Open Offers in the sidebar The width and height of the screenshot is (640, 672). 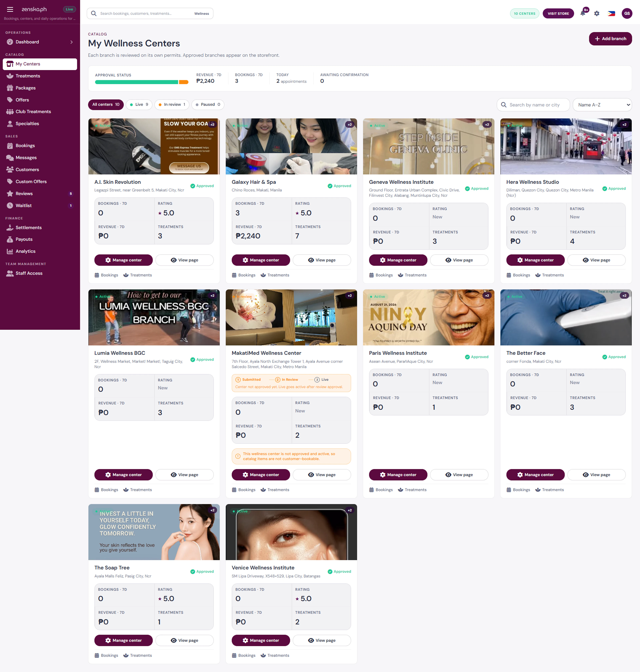point(40,100)
